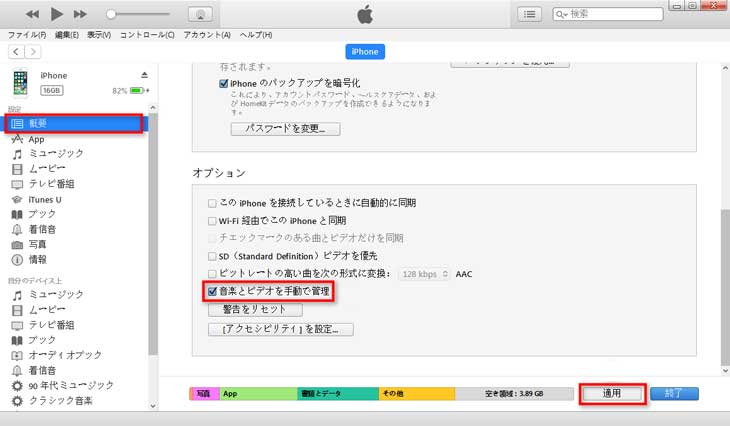Viewport: 730px width, 426px height.
Task: Click 写真 segment of storage bar
Action: [204, 394]
